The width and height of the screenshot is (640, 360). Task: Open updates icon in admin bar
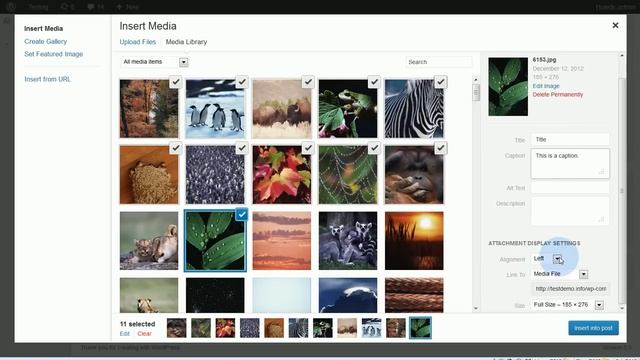(x=67, y=7)
